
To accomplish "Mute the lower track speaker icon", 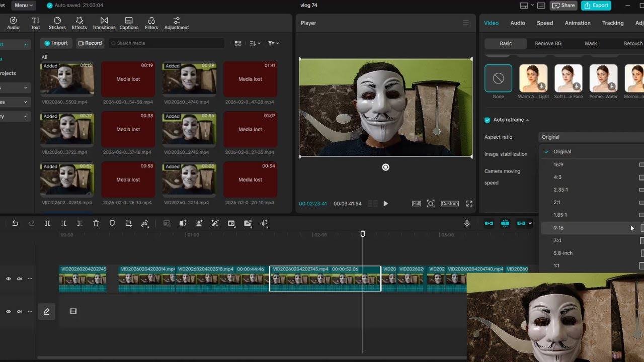I will (x=19, y=312).
